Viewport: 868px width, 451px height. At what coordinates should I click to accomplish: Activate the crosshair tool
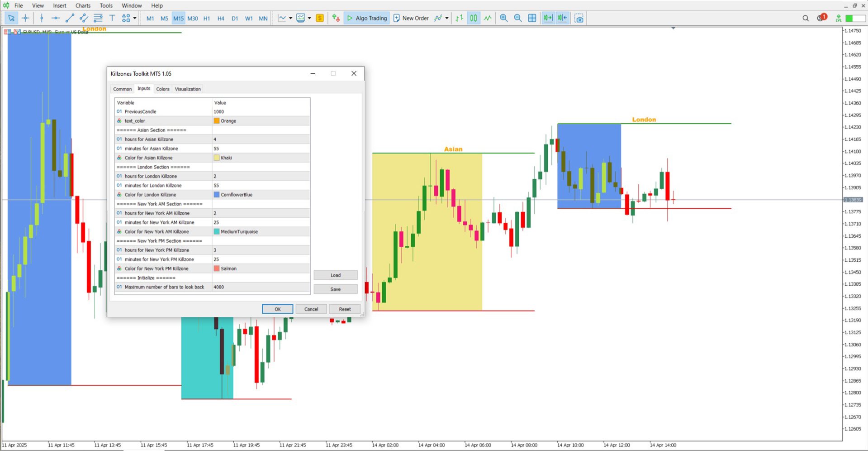(x=25, y=18)
